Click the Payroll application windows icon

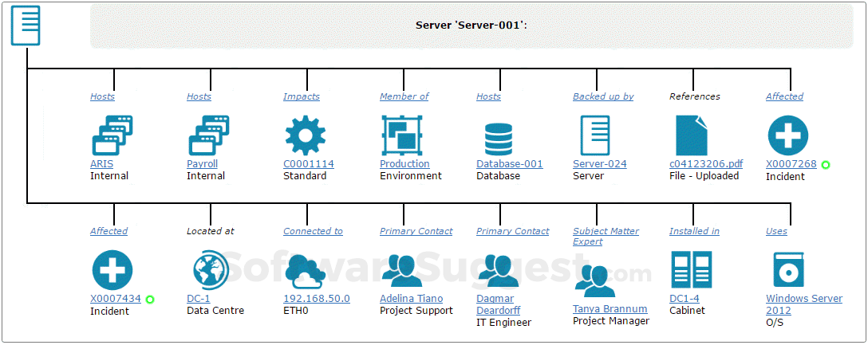pos(209,135)
